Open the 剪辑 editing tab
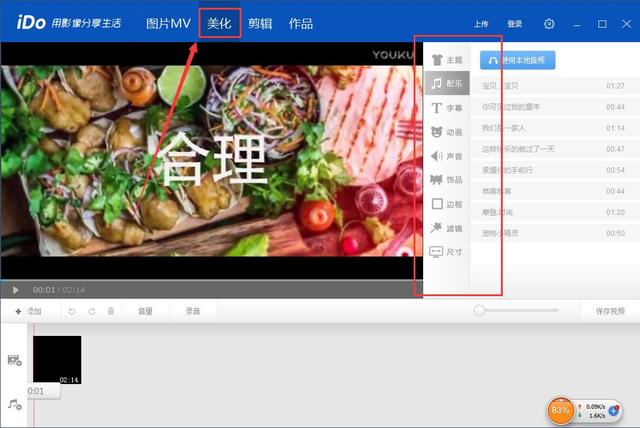The image size is (640, 428). (259, 23)
